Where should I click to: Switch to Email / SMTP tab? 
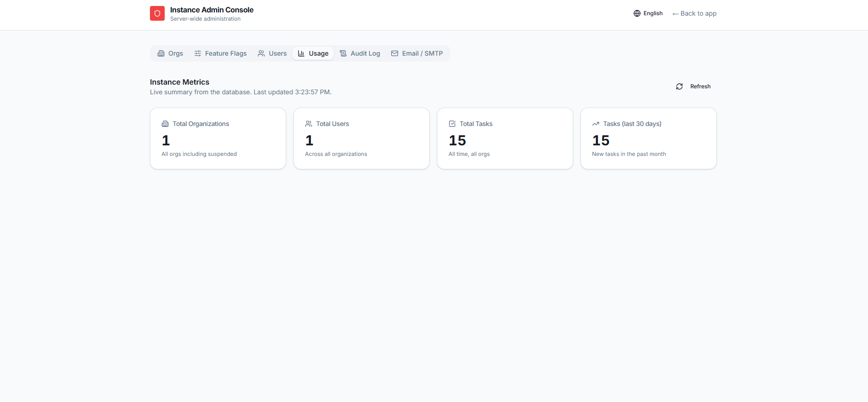coord(417,53)
